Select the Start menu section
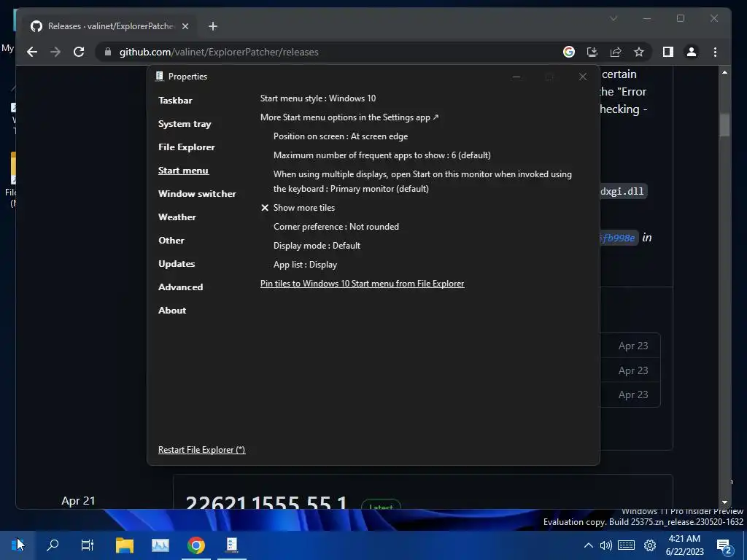Image resolution: width=747 pixels, height=560 pixels. click(x=183, y=171)
